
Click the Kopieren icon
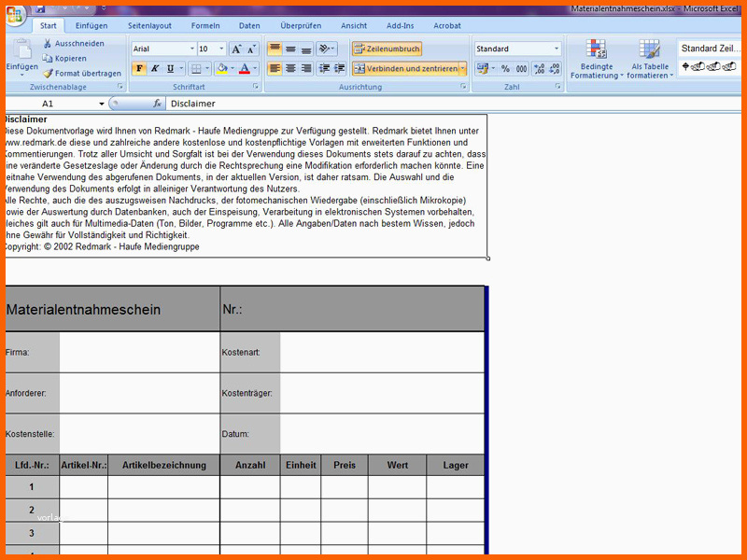click(48, 58)
